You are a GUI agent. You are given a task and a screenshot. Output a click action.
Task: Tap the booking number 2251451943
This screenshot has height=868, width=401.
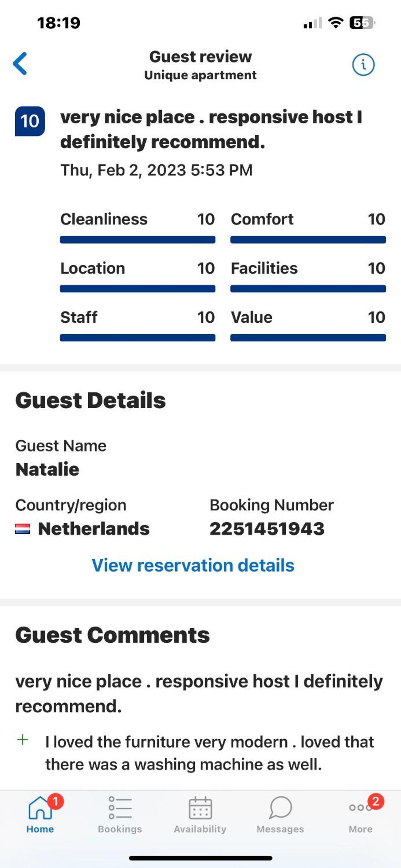click(267, 529)
